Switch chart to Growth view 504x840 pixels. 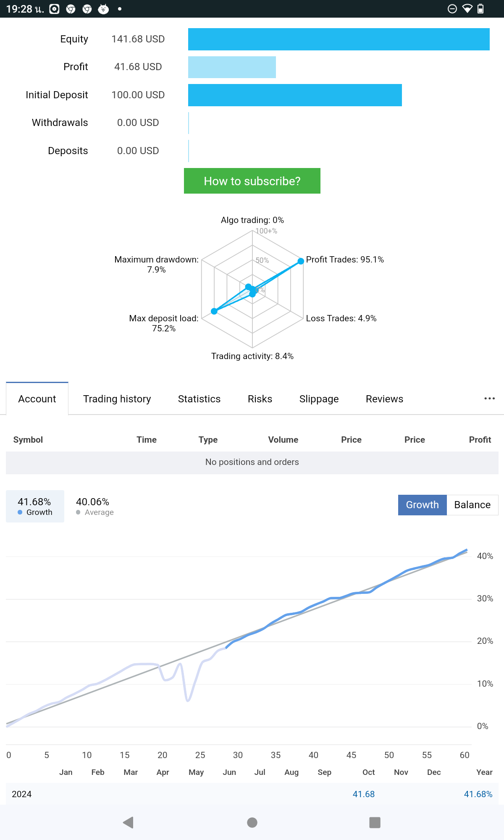pos(422,505)
